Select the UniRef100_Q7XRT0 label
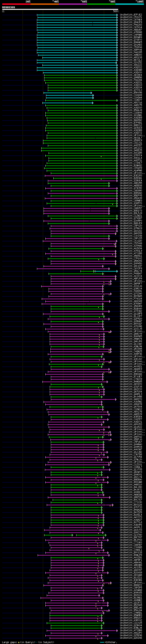This screenshot has width=146, height=644. pyautogui.click(x=131, y=40)
